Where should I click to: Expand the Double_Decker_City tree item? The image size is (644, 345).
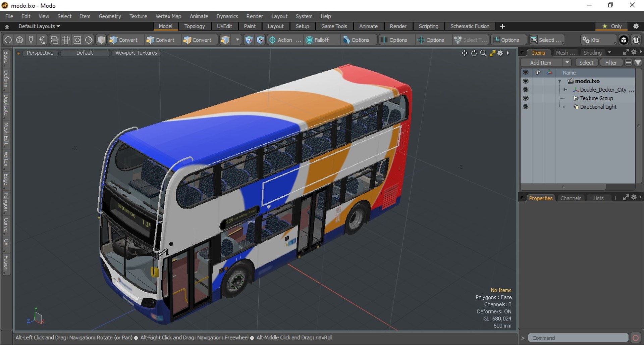[565, 90]
